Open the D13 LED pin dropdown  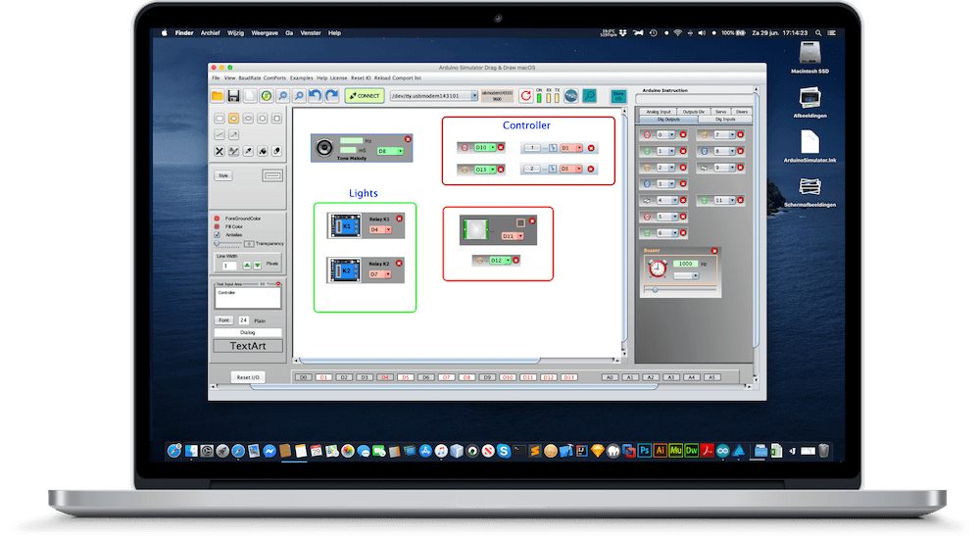(x=485, y=170)
